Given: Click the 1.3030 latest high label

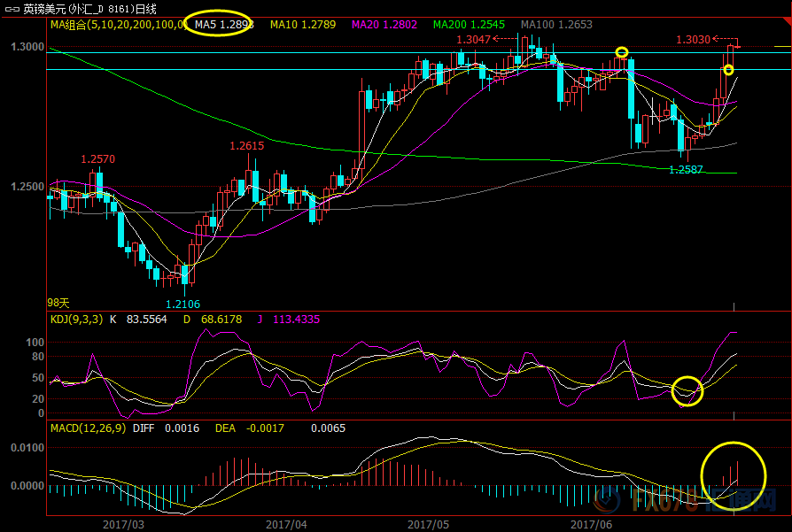Looking at the screenshot, I should 693,39.
